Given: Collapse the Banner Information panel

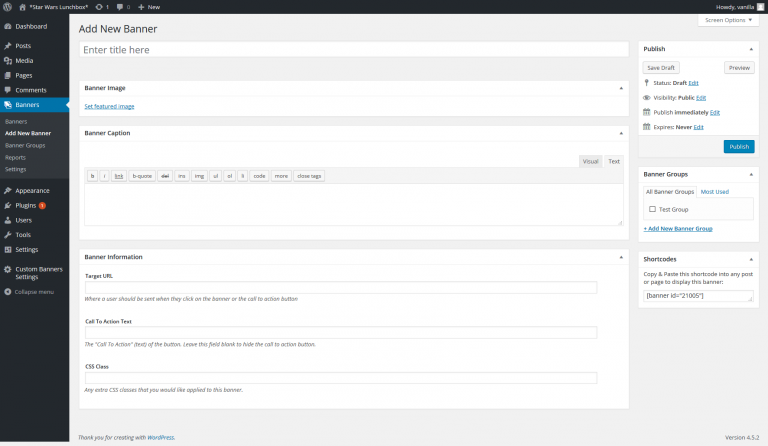Looking at the screenshot, I should click(621, 257).
